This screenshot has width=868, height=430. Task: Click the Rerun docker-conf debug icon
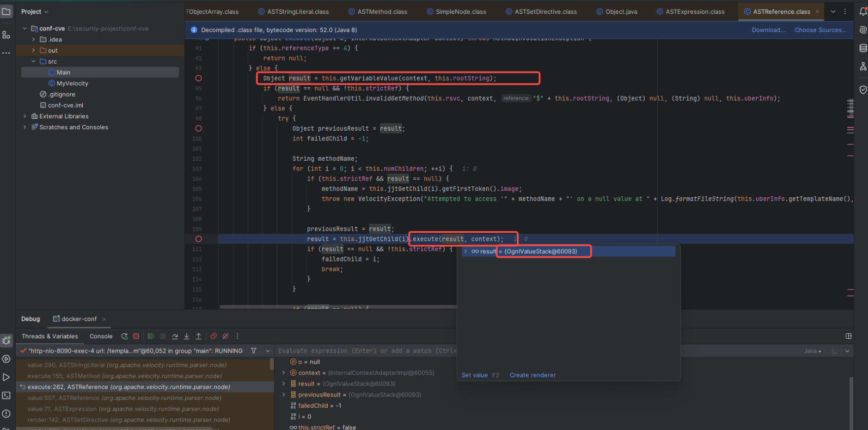click(x=124, y=336)
